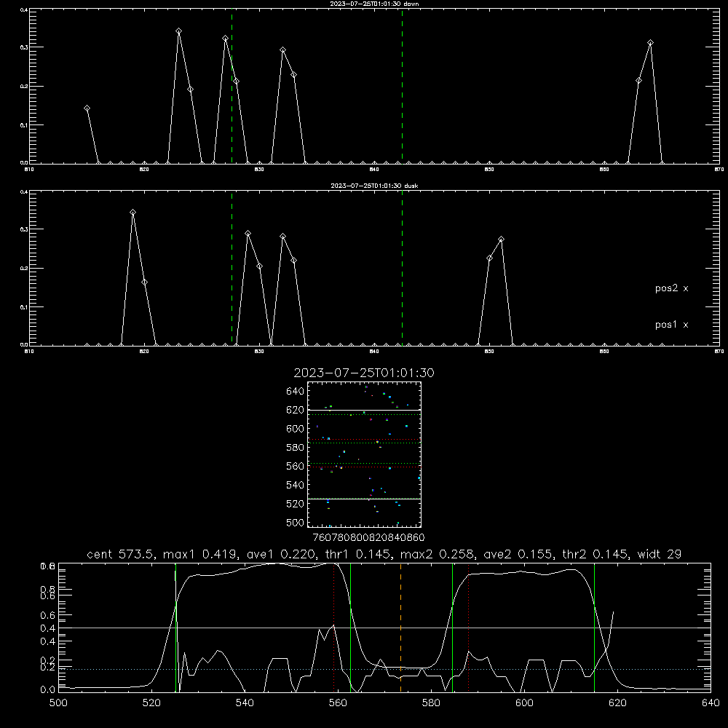Click the green vertical line near 525 in bottom plot
The image size is (728, 728).
(175, 627)
